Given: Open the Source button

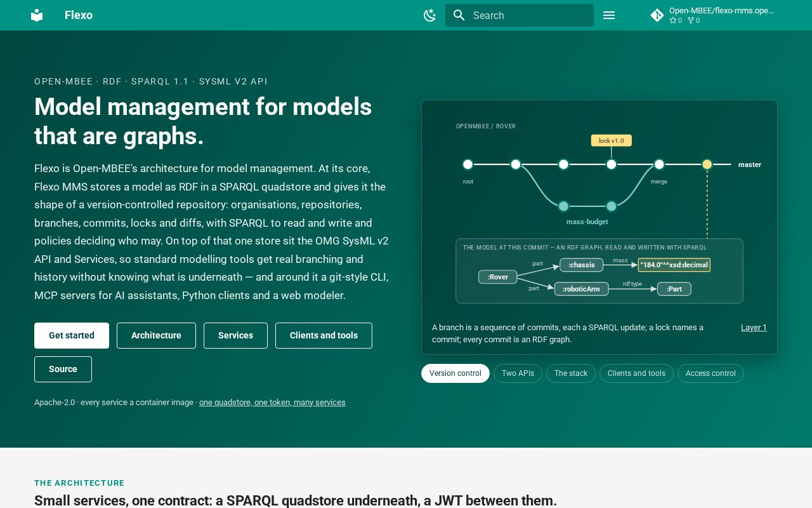Looking at the screenshot, I should [x=63, y=369].
